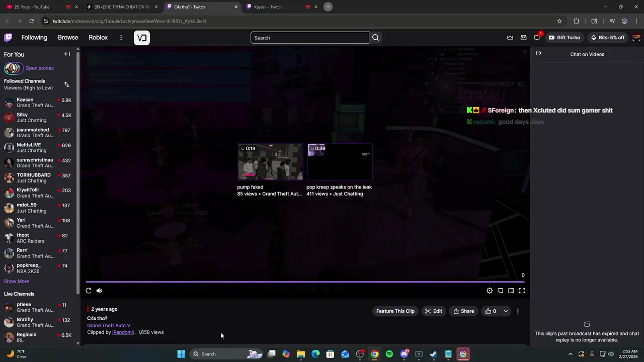
Task: Click Show More under followed channels
Action: pos(17,282)
